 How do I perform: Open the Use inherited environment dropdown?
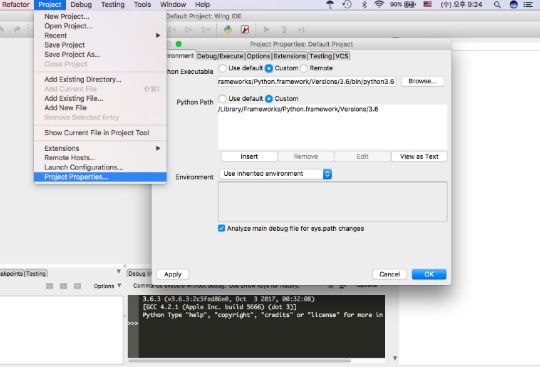pos(276,174)
